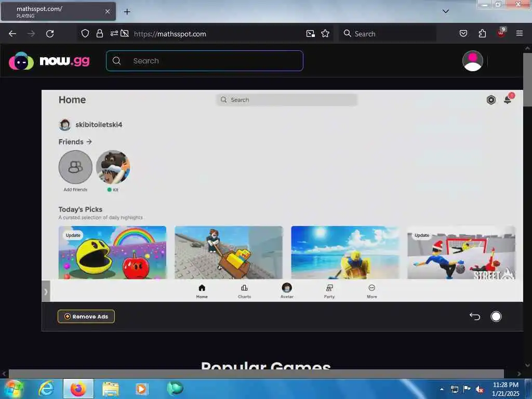Image resolution: width=532 pixels, height=399 pixels.
Task: Select the Home tab in bottom navigation
Action: pyautogui.click(x=202, y=291)
